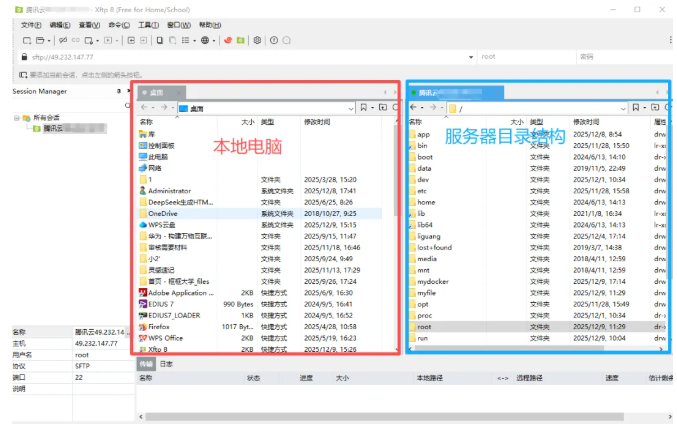The height and width of the screenshot is (426, 677).
Task: Open the 工具(T) menu
Action: pyautogui.click(x=147, y=23)
